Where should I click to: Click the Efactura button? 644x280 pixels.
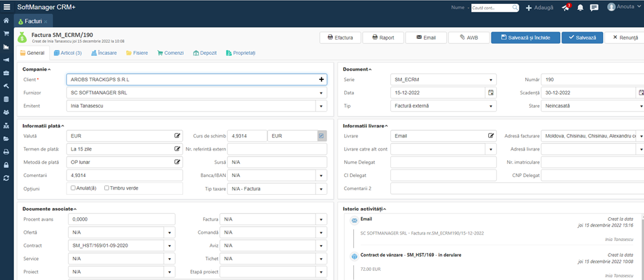point(340,38)
